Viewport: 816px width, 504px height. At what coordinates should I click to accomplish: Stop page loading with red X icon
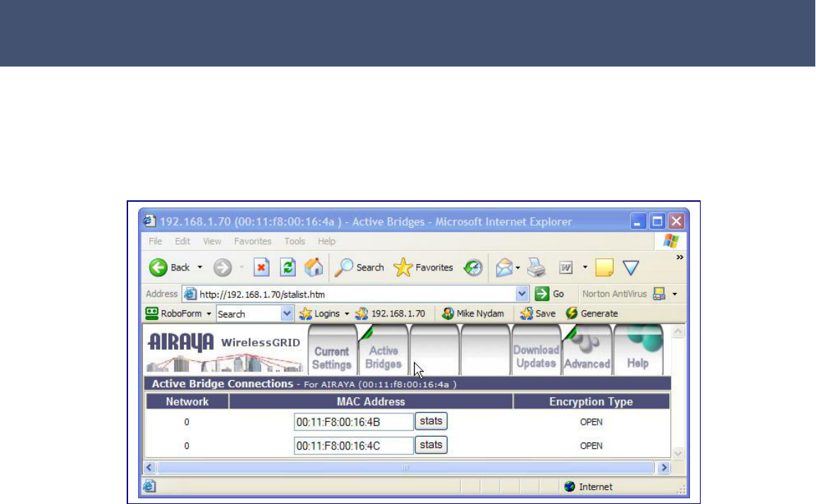261,268
